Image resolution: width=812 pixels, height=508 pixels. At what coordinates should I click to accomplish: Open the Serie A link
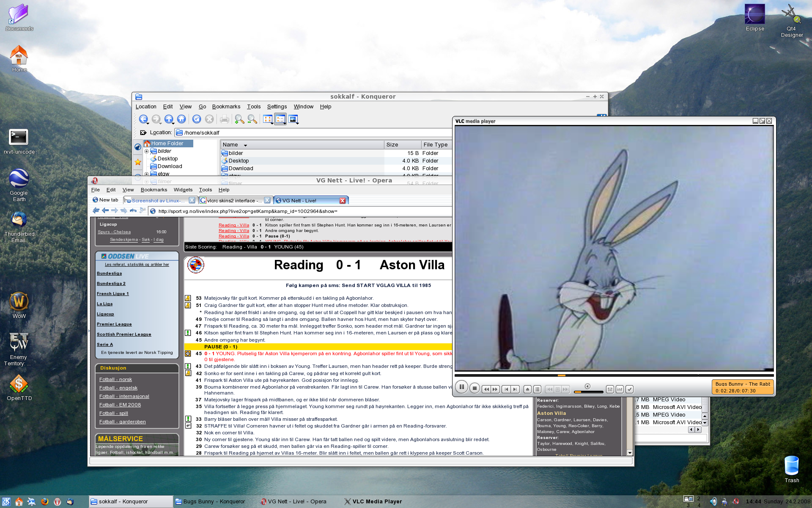[105, 345]
